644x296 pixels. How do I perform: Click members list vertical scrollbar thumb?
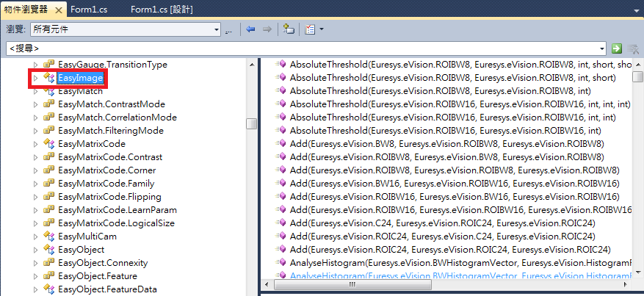(637, 76)
